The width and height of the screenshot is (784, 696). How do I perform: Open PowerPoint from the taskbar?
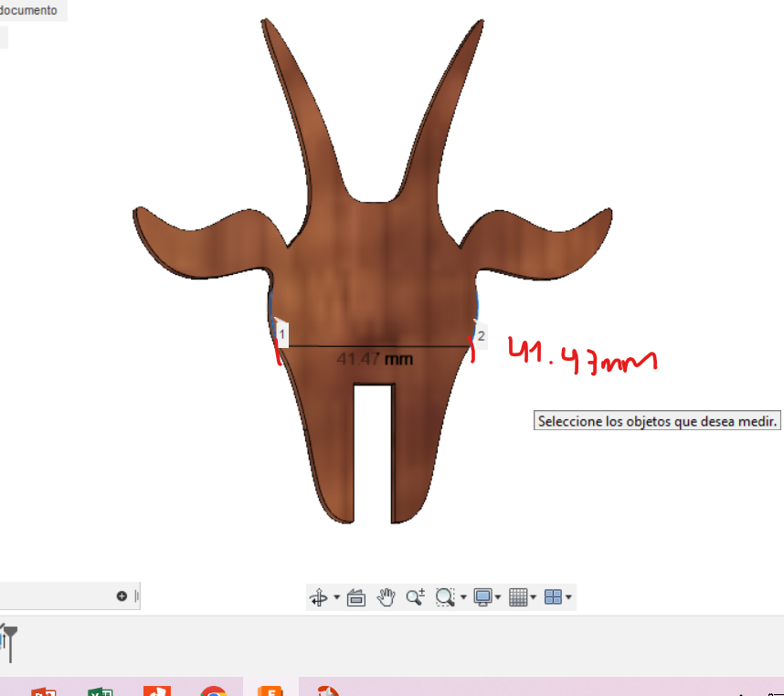(x=44, y=691)
